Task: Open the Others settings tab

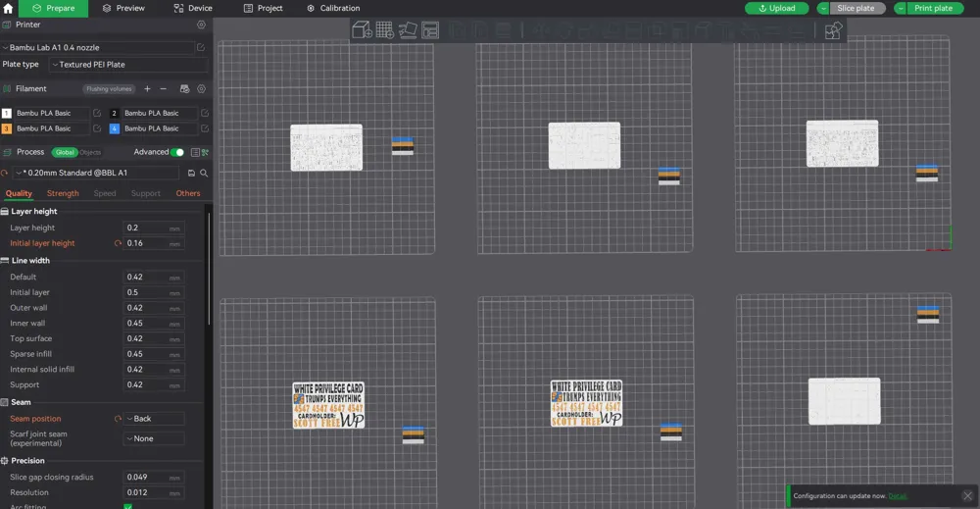Action: (188, 193)
